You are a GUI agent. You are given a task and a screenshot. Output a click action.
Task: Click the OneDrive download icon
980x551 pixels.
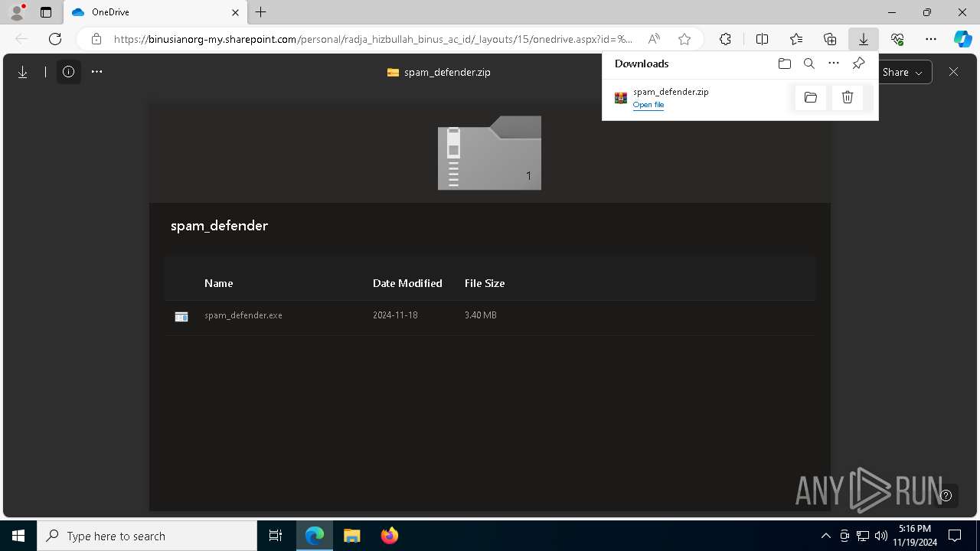click(x=23, y=72)
